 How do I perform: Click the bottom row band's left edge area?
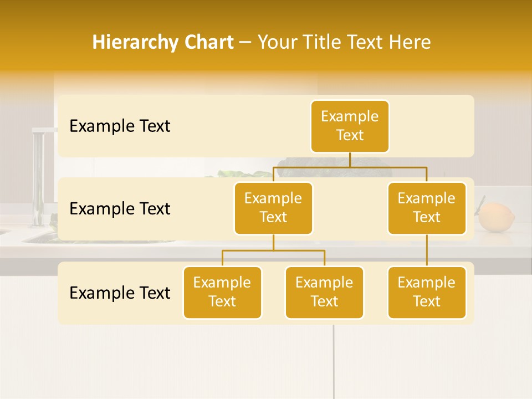tap(63, 293)
